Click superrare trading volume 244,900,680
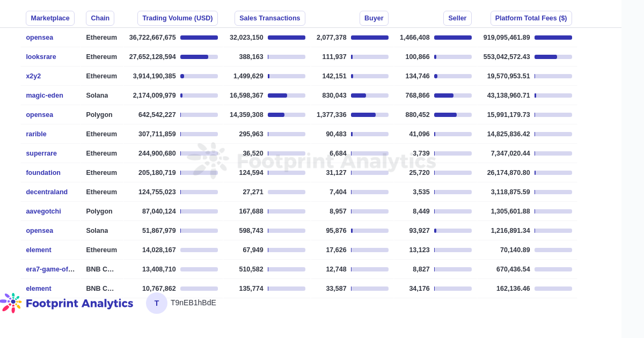 point(157,153)
